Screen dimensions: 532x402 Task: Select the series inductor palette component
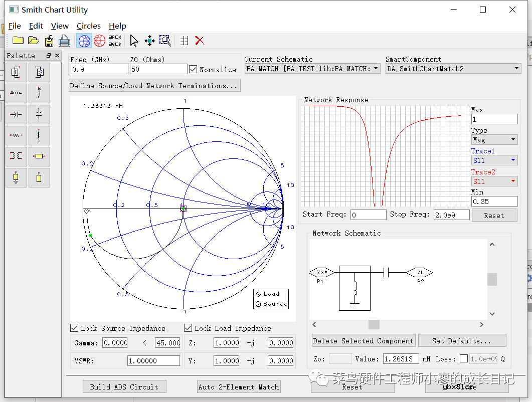pos(16,93)
